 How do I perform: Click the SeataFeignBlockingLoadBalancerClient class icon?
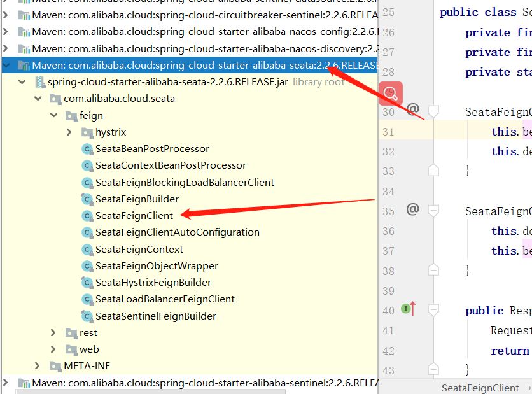[x=87, y=183]
